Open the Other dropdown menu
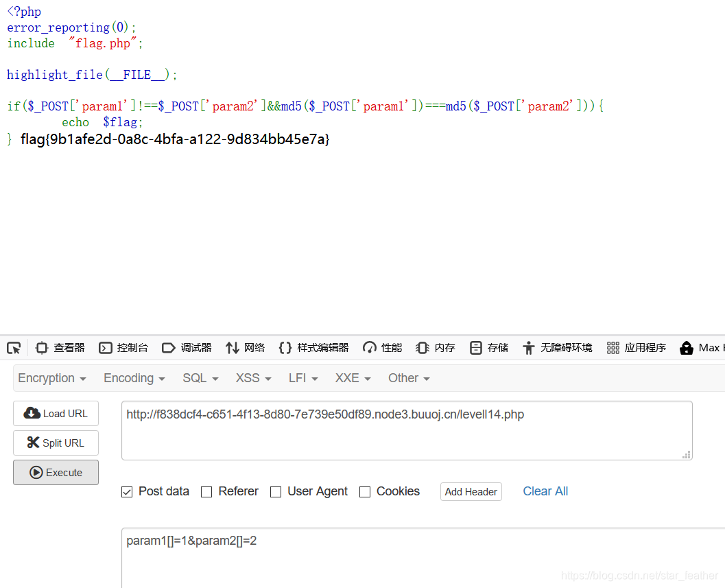The width and height of the screenshot is (725, 588). pos(409,379)
